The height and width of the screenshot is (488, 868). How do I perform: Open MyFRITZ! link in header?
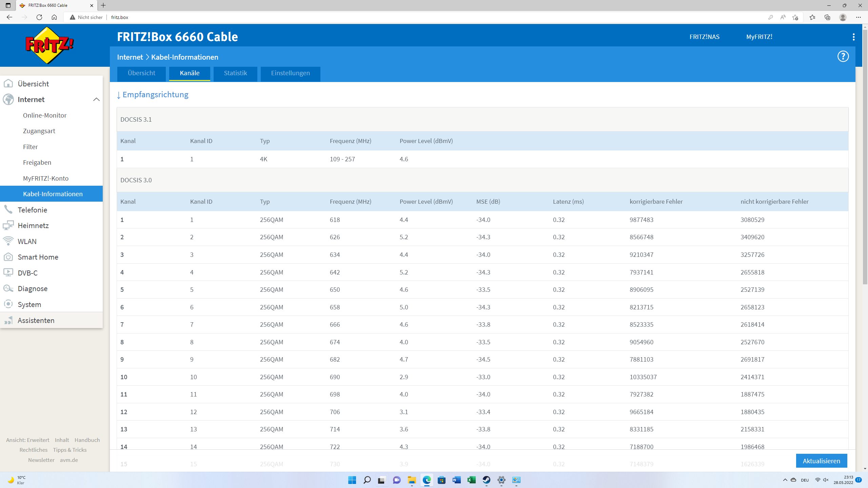tap(759, 37)
